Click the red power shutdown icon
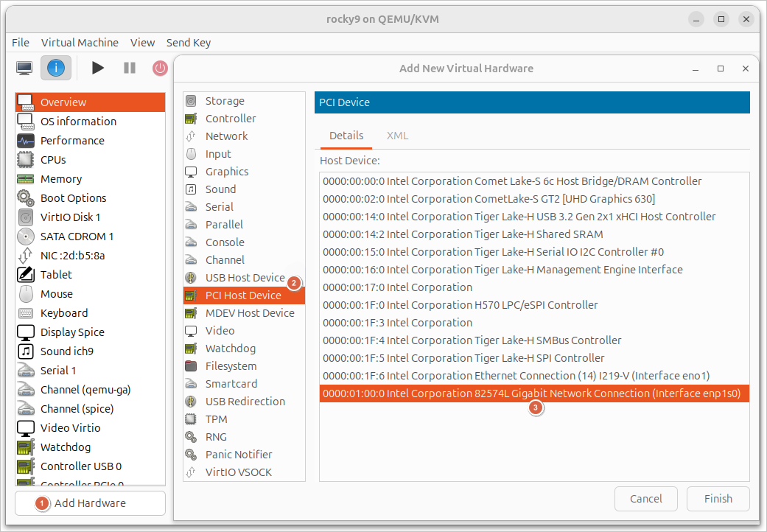Viewport: 767px width, 532px height. point(160,68)
